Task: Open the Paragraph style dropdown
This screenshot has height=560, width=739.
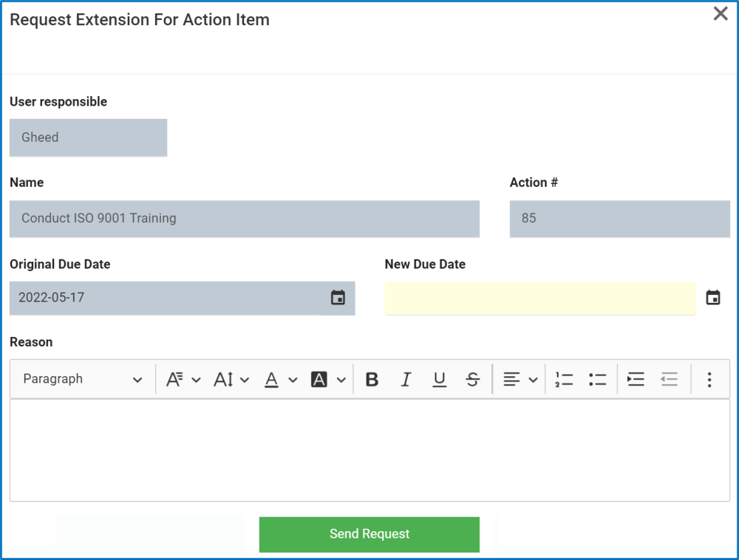Action: tap(81, 379)
